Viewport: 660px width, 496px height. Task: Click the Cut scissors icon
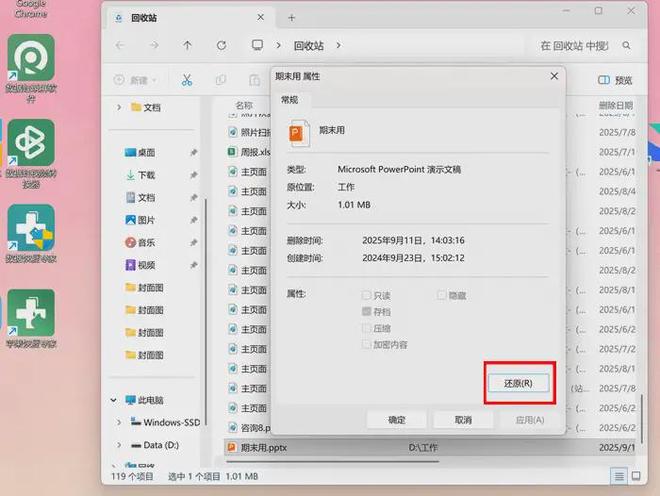pyautogui.click(x=187, y=80)
